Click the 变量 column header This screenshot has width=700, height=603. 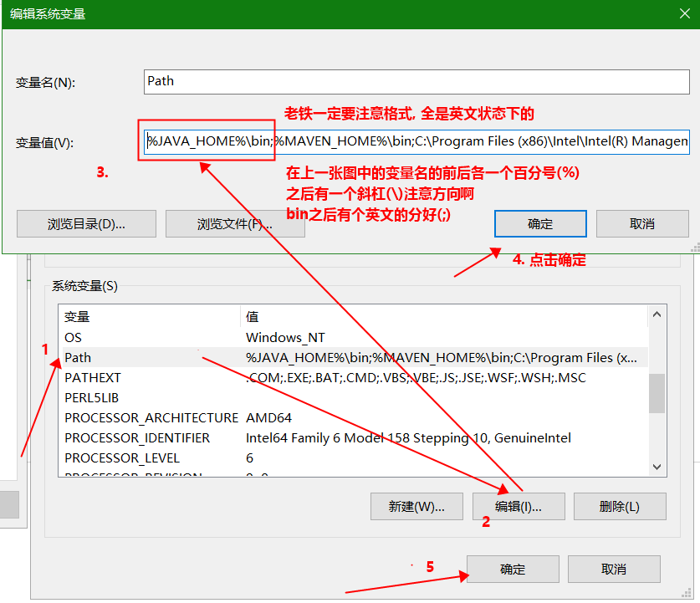tap(150, 316)
